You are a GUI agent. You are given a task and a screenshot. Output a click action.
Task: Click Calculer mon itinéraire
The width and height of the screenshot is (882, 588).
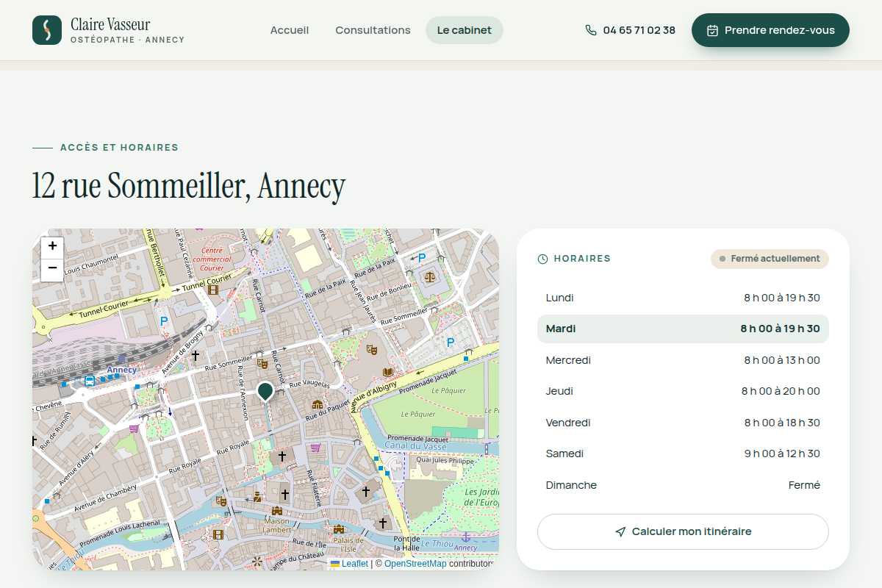pyautogui.click(x=683, y=531)
